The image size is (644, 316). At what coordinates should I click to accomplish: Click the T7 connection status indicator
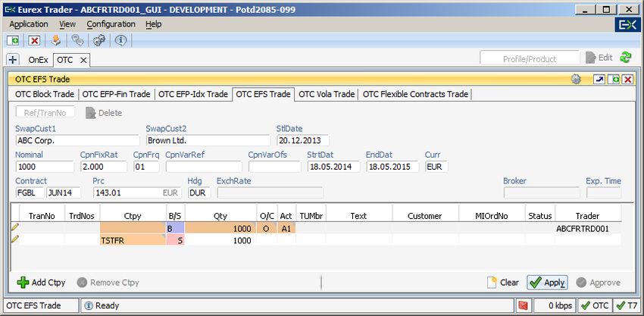click(627, 305)
